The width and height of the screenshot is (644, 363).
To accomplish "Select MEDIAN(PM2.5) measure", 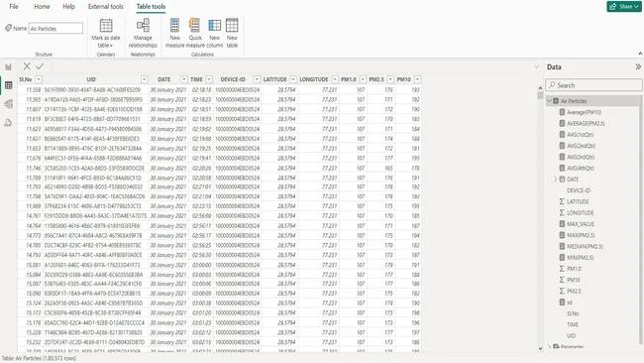I will point(585,246).
